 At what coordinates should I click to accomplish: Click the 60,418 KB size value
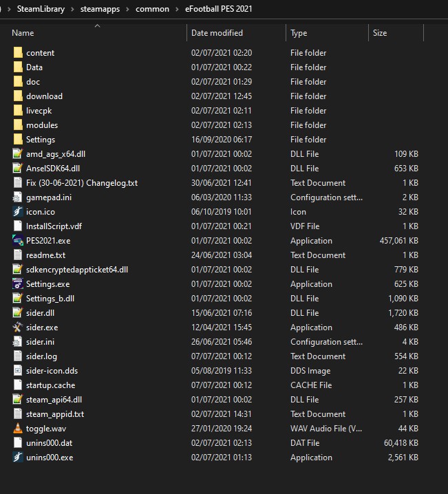401,443
